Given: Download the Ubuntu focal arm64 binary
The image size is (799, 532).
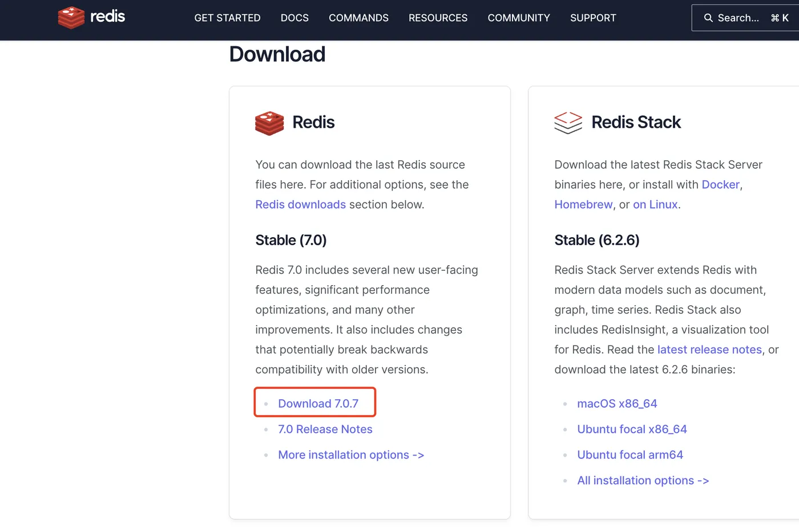Looking at the screenshot, I should point(630,454).
